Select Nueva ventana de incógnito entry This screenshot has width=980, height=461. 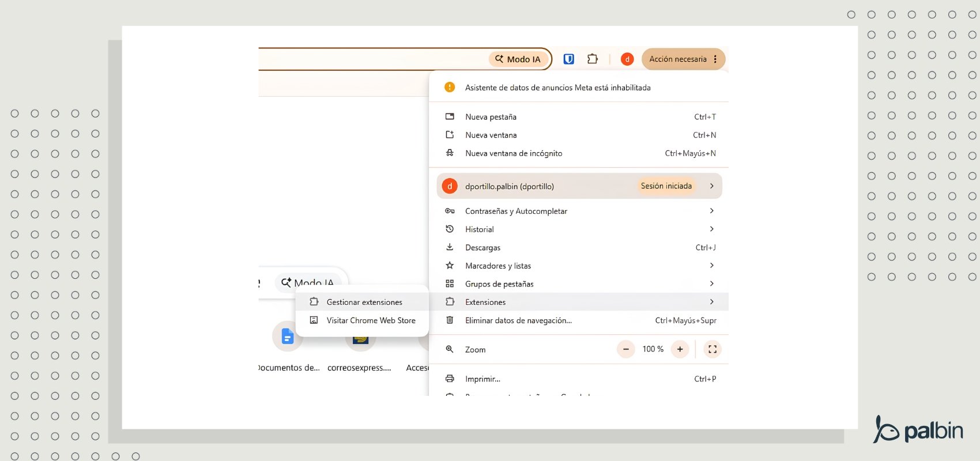579,153
